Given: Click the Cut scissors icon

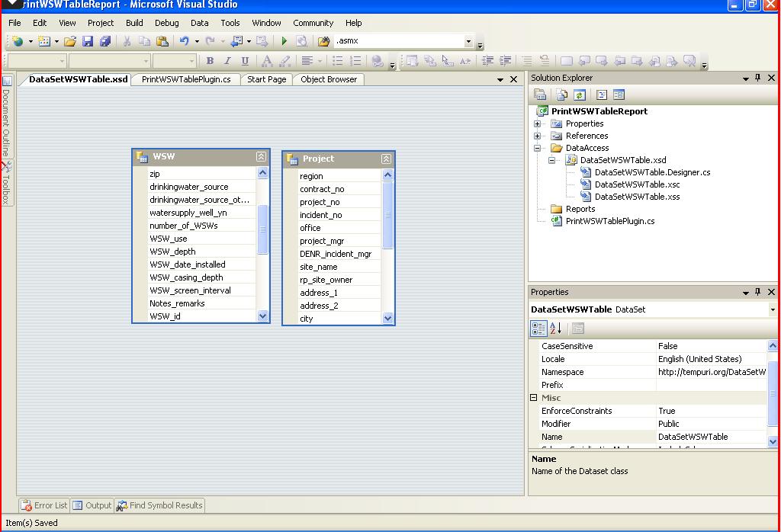Looking at the screenshot, I should pos(127,41).
